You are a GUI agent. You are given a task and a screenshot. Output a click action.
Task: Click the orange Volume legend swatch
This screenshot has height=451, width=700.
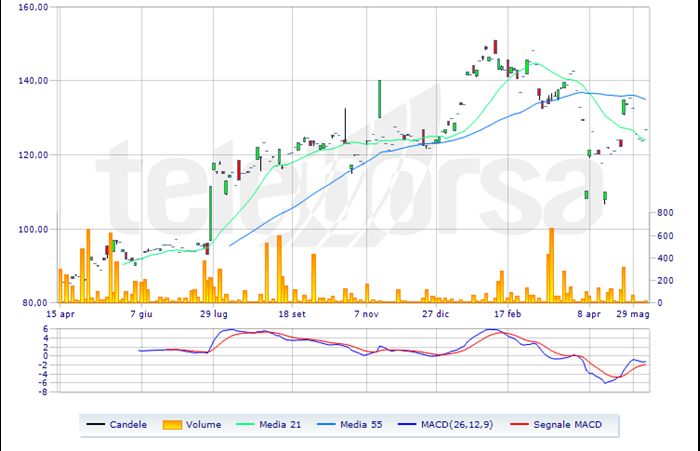coord(172,425)
